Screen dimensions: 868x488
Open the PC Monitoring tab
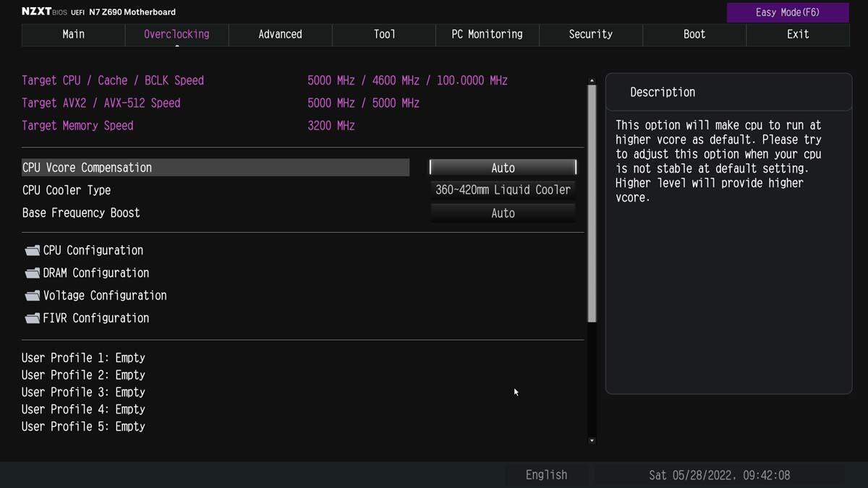click(487, 34)
